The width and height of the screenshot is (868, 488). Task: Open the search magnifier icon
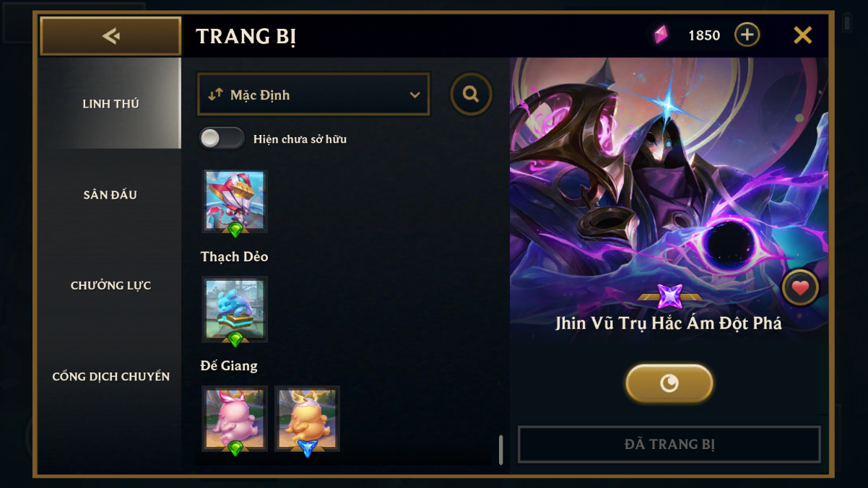pos(471,94)
